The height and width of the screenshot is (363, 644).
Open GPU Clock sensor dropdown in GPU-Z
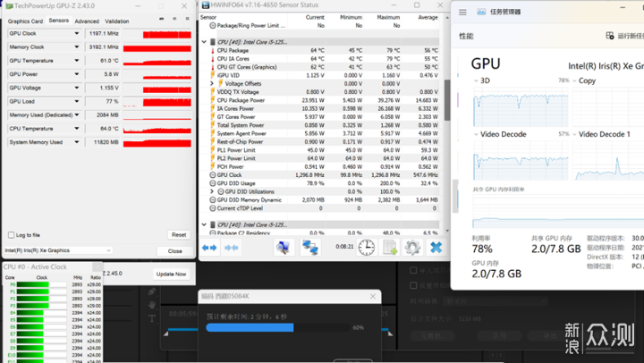tap(76, 33)
